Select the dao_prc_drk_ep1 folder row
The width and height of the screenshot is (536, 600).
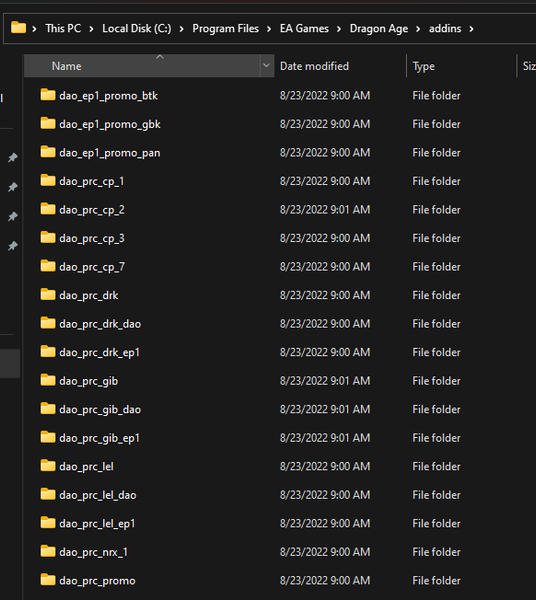[279, 352]
